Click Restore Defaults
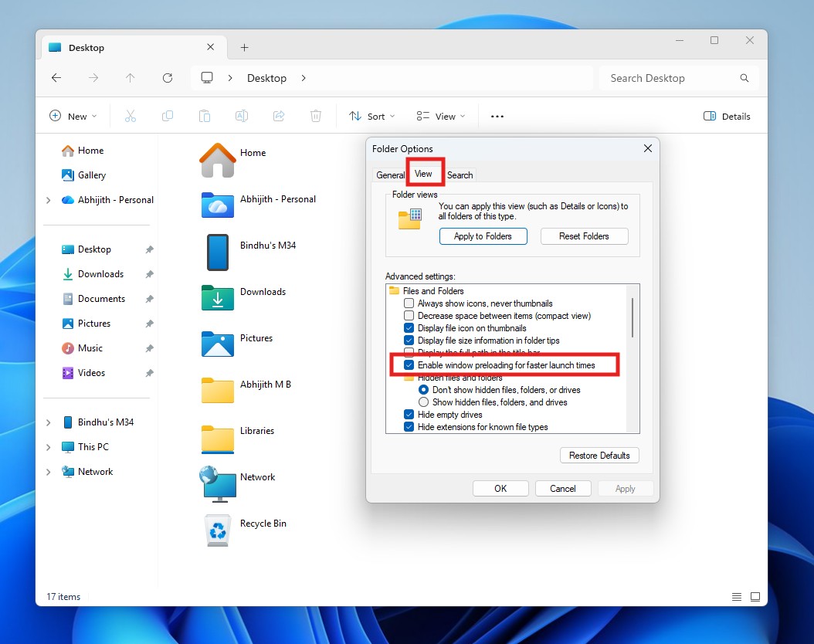This screenshot has width=814, height=644. 599,456
